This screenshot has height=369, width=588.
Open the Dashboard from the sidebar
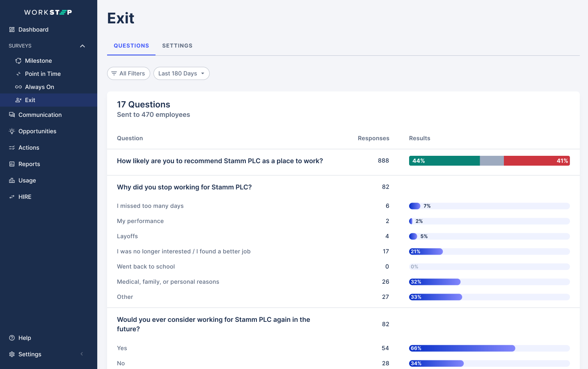pos(33,30)
